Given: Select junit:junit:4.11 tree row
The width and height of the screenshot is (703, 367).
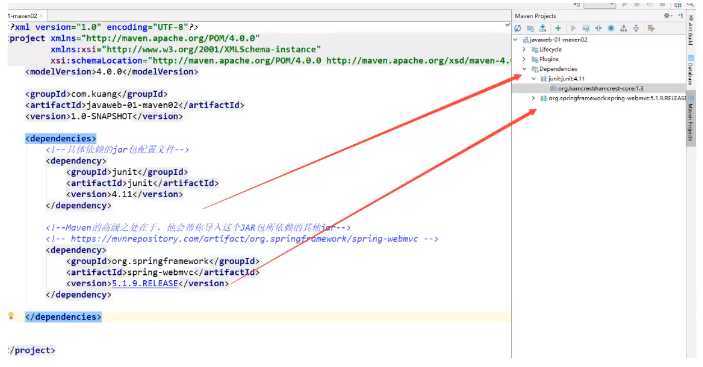Looking at the screenshot, I should click(566, 78).
